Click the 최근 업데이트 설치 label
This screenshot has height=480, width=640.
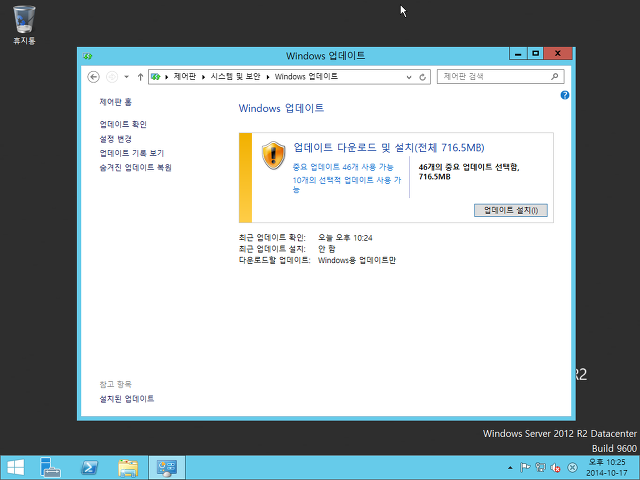coord(272,249)
